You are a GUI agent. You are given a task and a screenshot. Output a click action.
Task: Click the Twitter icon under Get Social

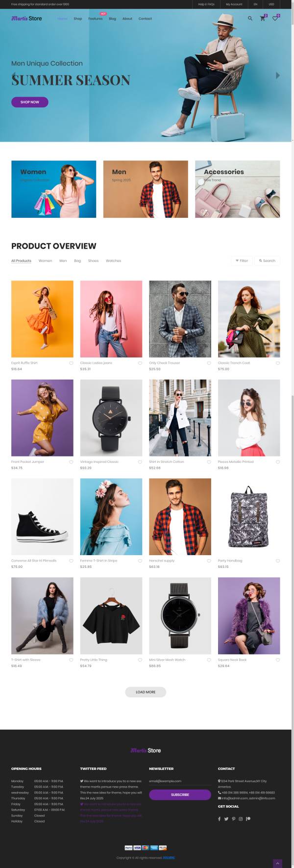tap(226, 818)
